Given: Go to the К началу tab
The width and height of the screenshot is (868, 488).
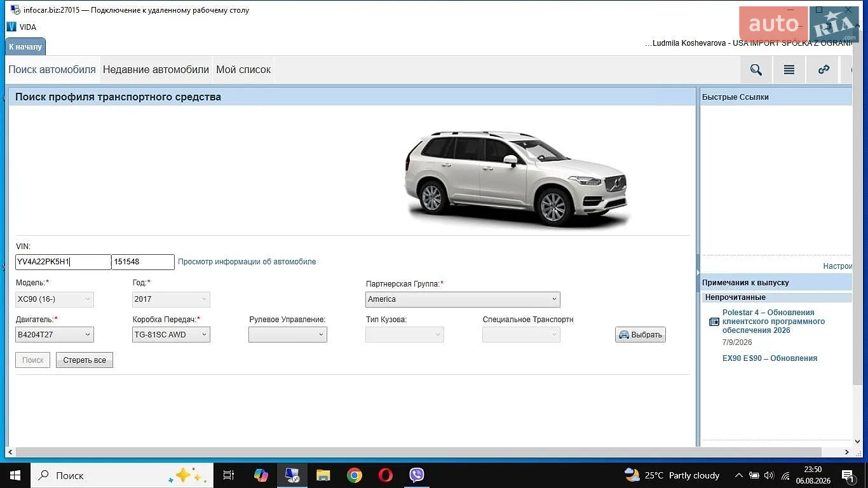Looking at the screenshot, I should (25, 46).
